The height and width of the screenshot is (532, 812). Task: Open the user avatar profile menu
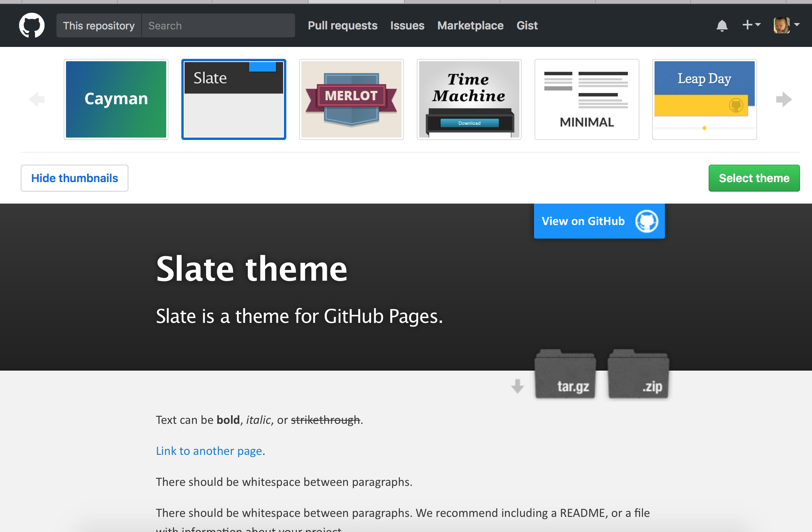(786, 25)
